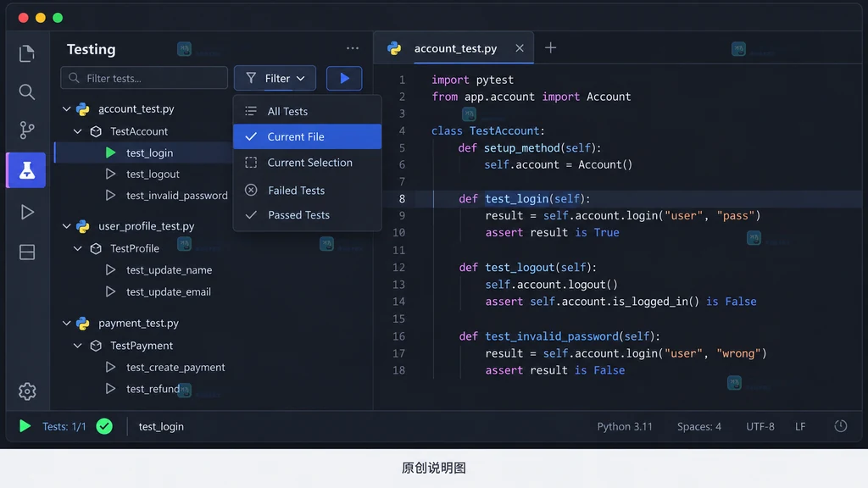
Task: Click test_login label in status bar
Action: tap(161, 426)
